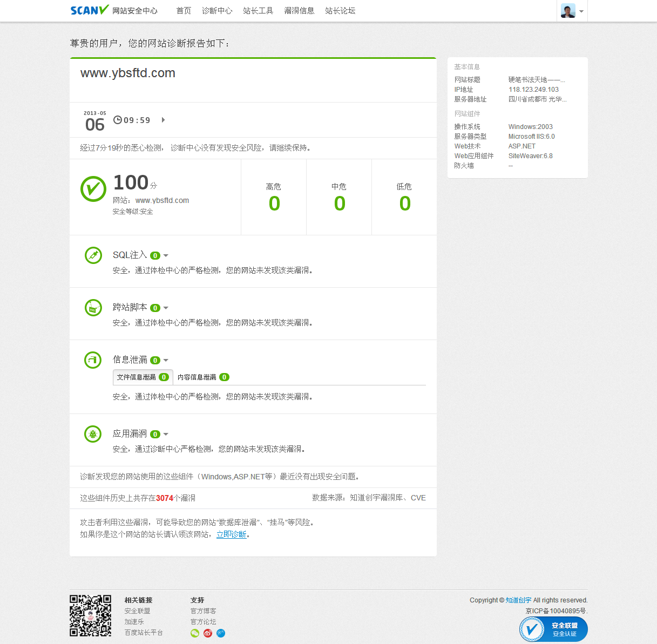Image resolution: width=657 pixels, height=644 pixels.
Task: Open the Weibo icon in footer
Action: (208, 633)
